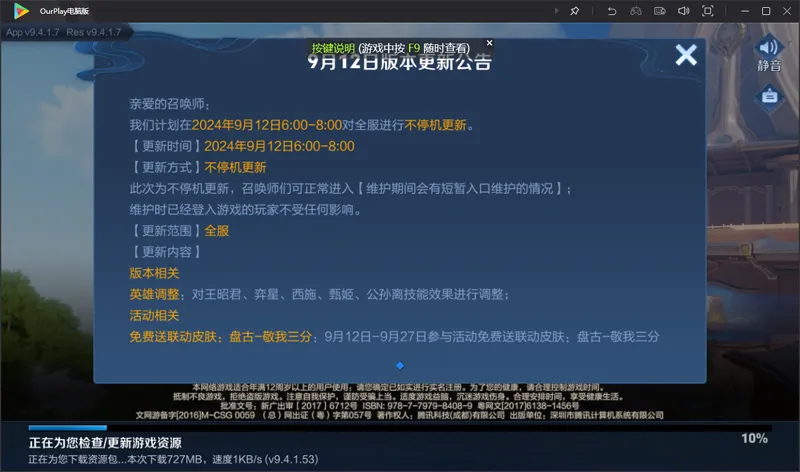Open the in-game notice board icon

768,96
